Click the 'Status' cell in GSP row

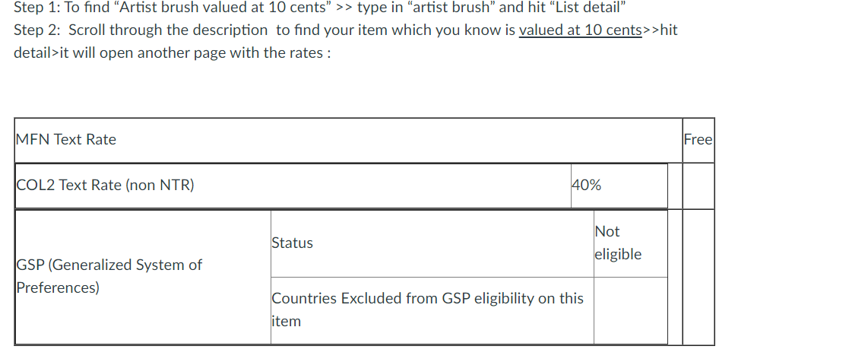[432, 243]
